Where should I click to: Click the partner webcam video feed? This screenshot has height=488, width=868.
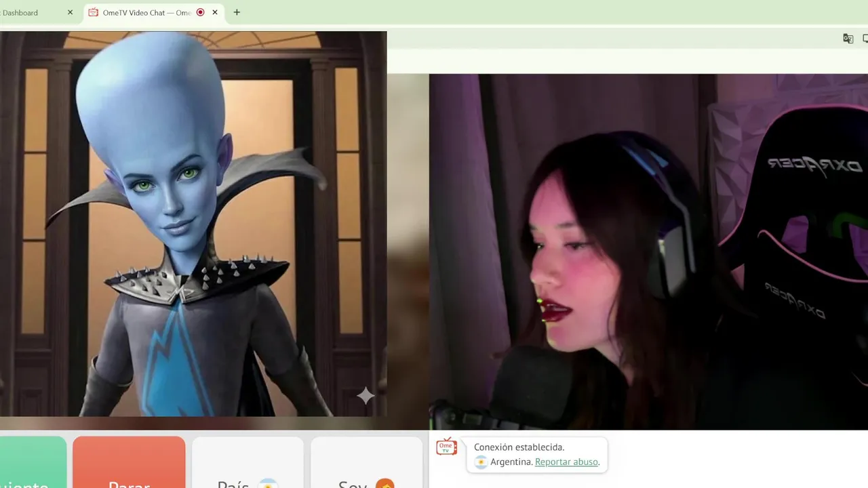point(648,251)
